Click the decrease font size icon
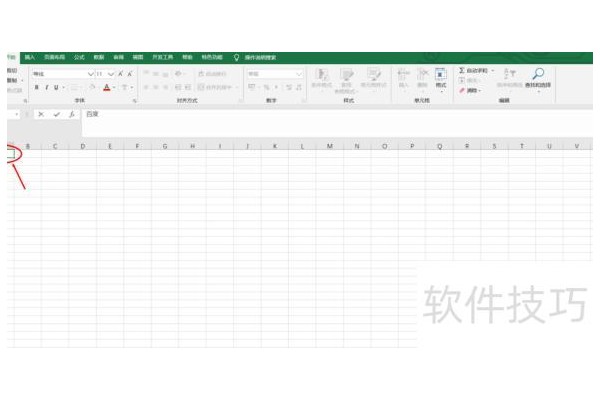Screen dimensions: 600x400 coord(130,73)
